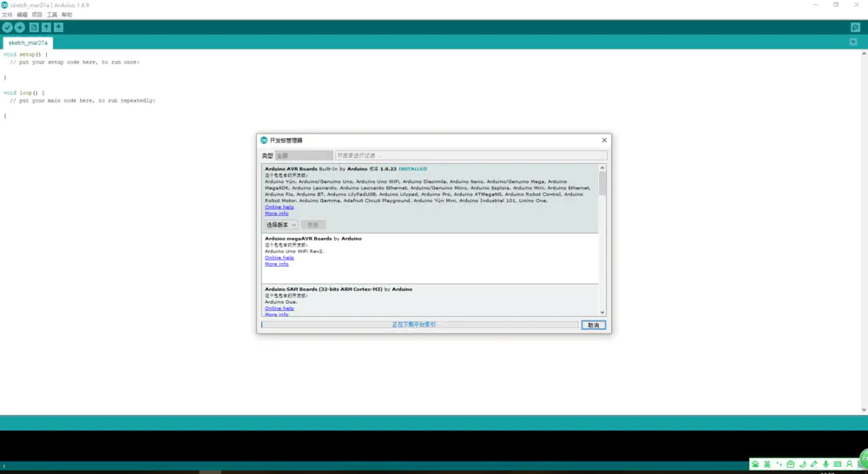The height and width of the screenshot is (474, 868).
Task: Click the Arduino Due board text
Action: [280, 302]
